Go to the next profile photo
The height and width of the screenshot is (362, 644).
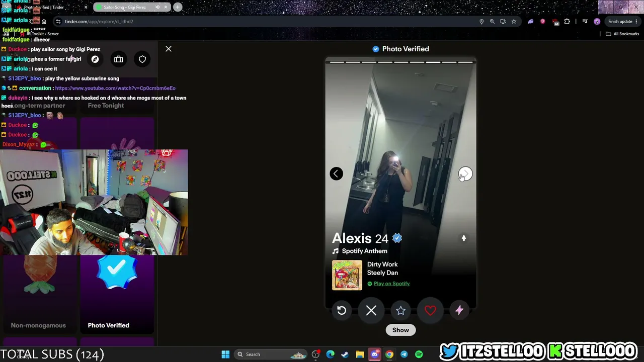tap(465, 174)
